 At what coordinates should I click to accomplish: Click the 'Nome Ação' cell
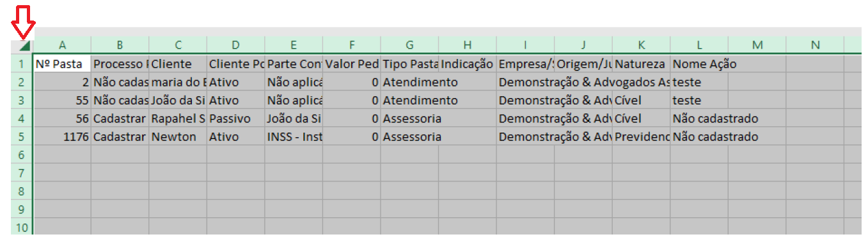pos(699,64)
